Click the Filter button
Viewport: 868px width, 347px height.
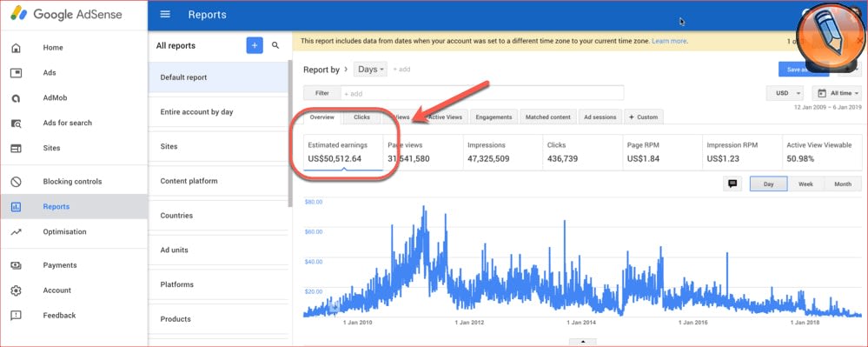(322, 93)
